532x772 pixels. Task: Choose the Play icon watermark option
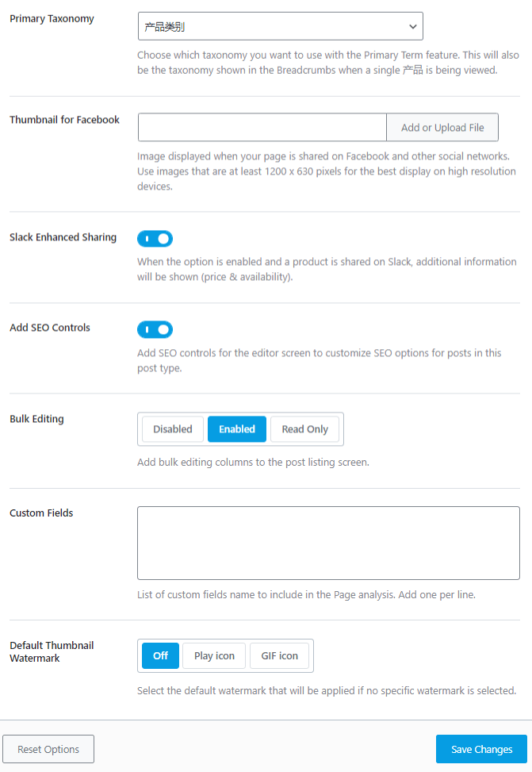click(214, 656)
